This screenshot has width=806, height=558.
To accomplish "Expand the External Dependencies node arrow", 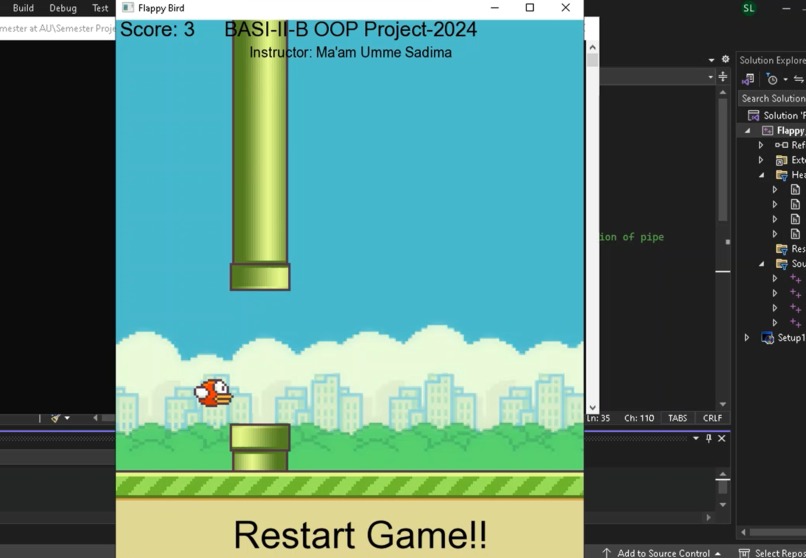I will coord(761,160).
